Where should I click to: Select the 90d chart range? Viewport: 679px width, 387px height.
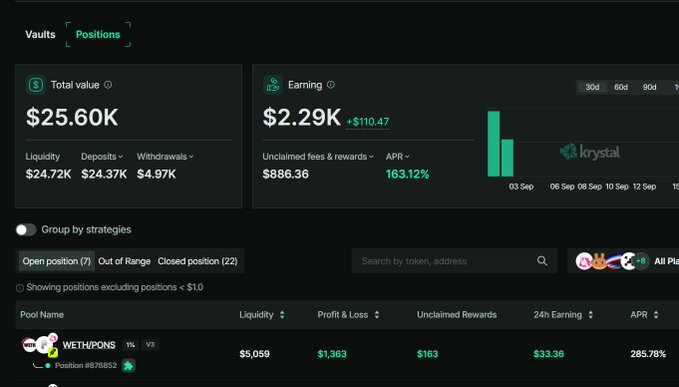click(649, 87)
